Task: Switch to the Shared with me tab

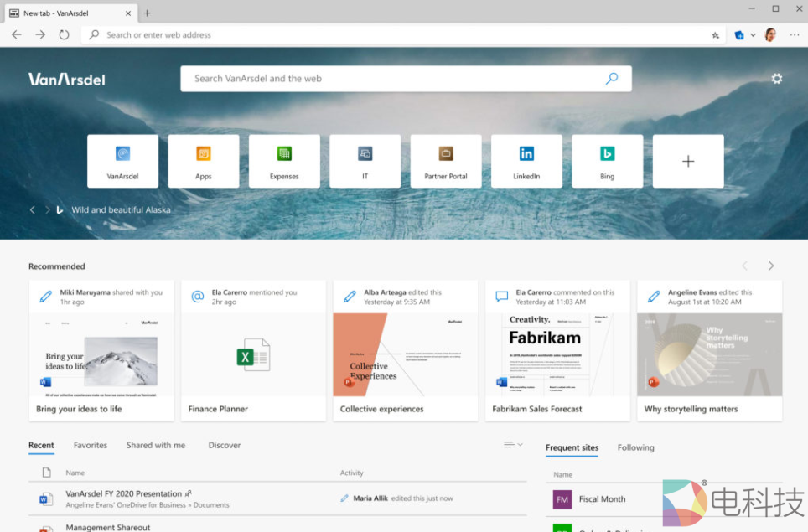Action: click(x=156, y=446)
